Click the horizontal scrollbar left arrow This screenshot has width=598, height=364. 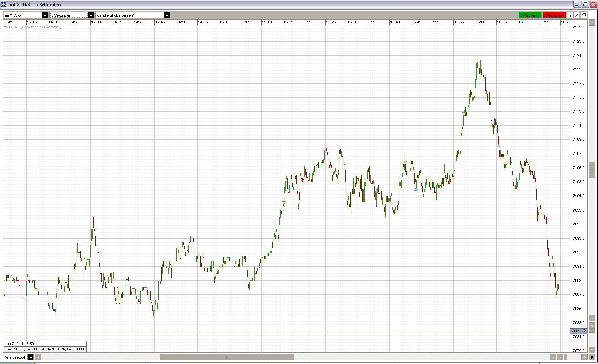(38, 357)
